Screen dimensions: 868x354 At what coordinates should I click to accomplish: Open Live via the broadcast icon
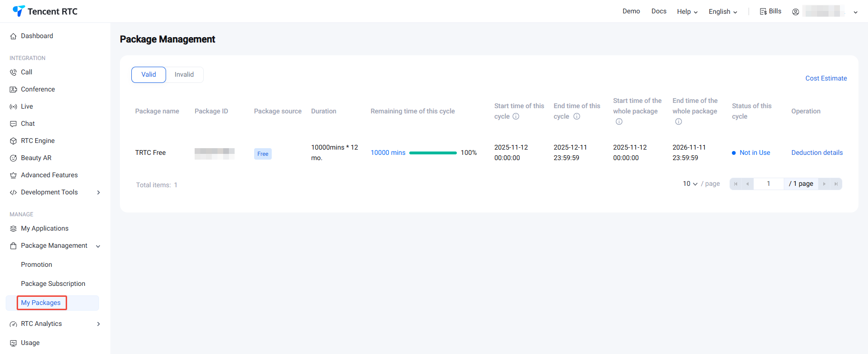[x=13, y=107]
